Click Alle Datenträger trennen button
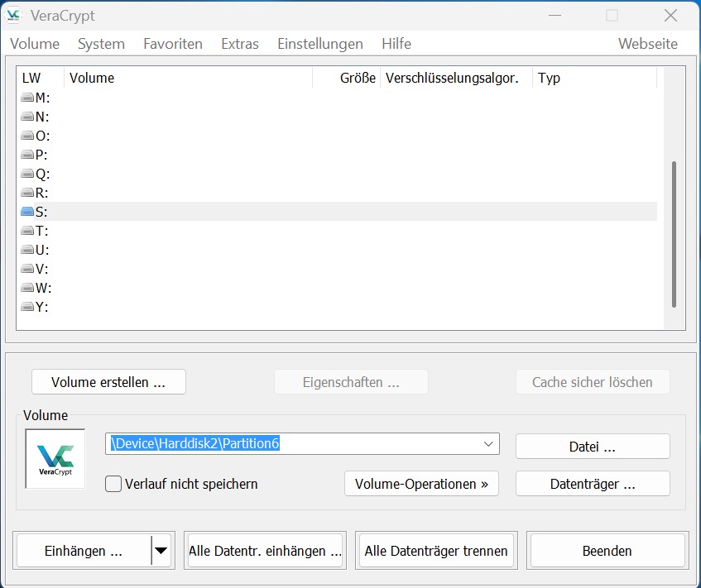701x588 pixels. pos(436,551)
